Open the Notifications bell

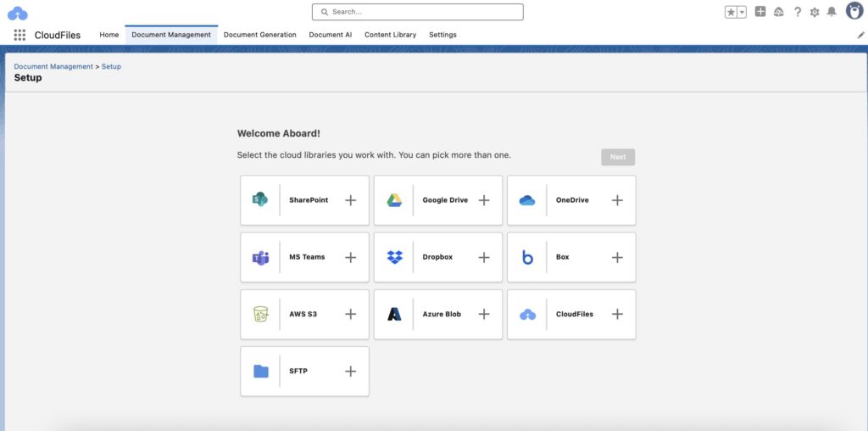[832, 12]
